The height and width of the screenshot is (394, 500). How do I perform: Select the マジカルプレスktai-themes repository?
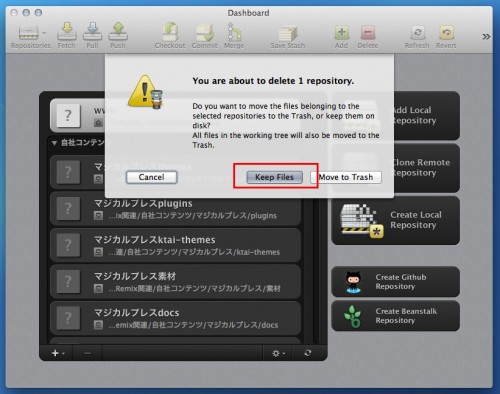(176, 245)
